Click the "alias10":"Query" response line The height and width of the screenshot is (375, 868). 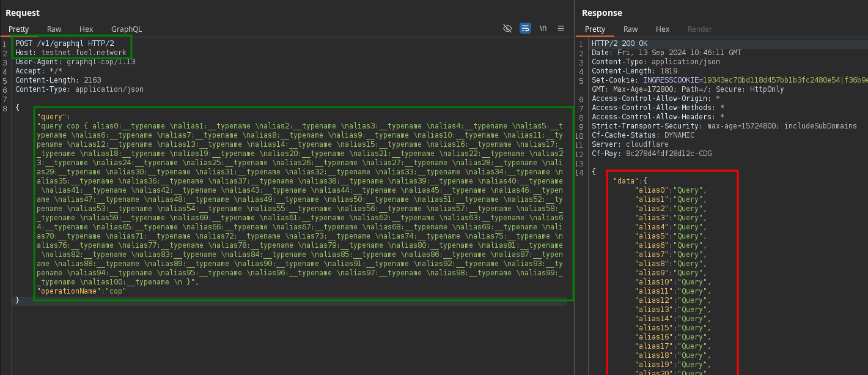pyautogui.click(x=673, y=282)
